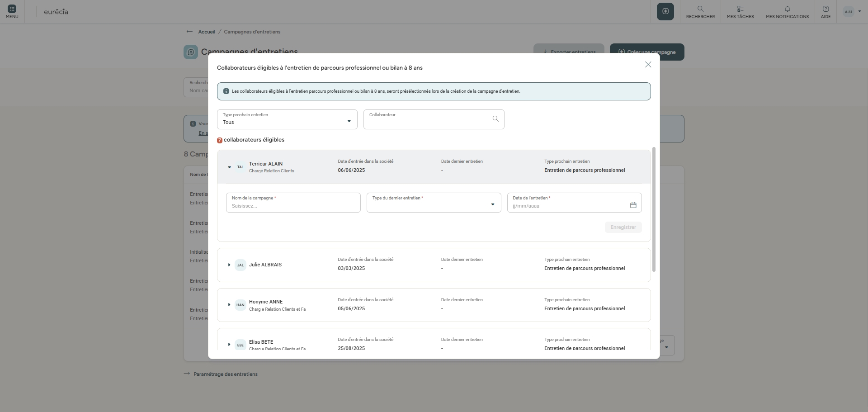Click the magnifier in Collaborateur field
This screenshot has height=412, width=868.
point(495,119)
